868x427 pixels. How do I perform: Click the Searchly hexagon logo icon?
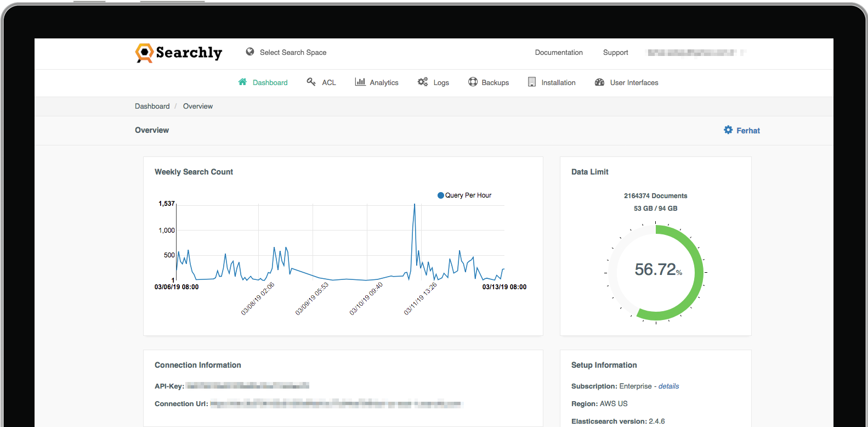coord(144,53)
